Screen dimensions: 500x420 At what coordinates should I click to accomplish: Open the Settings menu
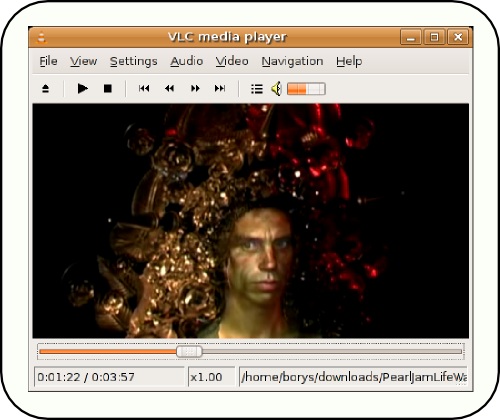[x=134, y=62]
